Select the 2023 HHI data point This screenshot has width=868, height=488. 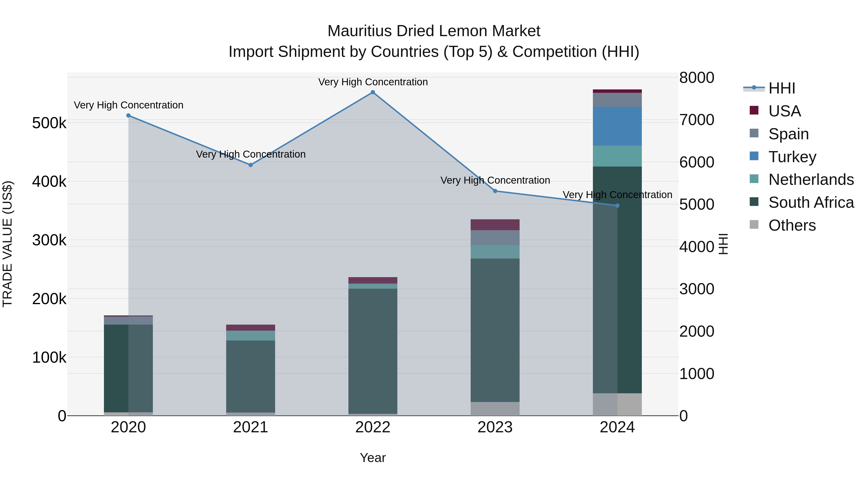click(x=495, y=191)
